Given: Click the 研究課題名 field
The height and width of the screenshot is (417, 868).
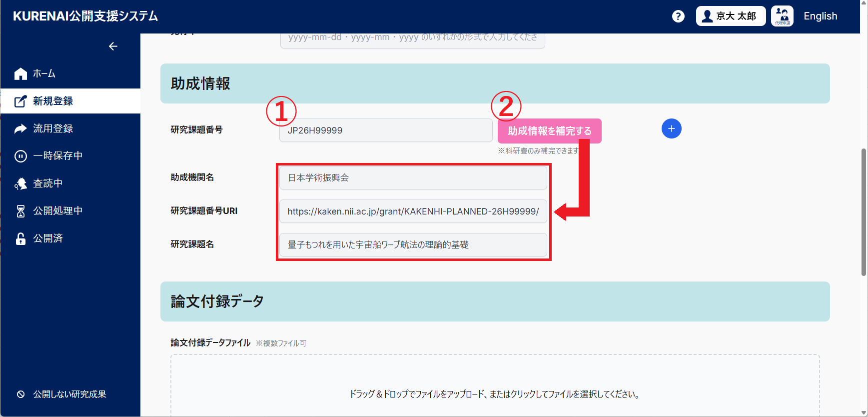Looking at the screenshot, I should pos(413,244).
